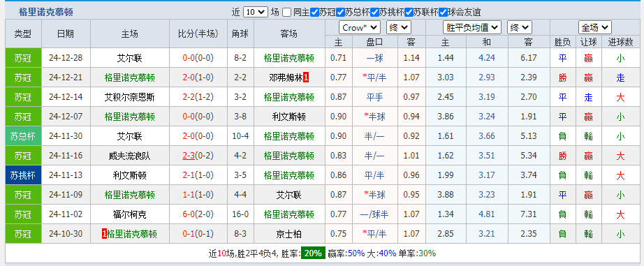Click the 50% 赢率 value

[356, 253]
